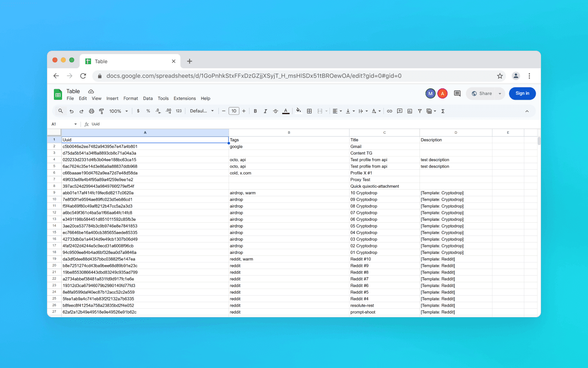The image size is (588, 368).
Task: Open the functions (Σ) menu
Action: [x=443, y=111]
